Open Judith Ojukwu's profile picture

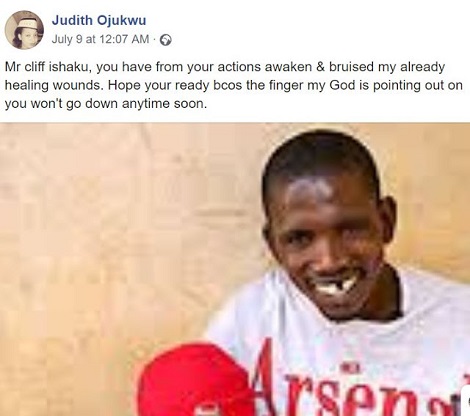[24, 30]
